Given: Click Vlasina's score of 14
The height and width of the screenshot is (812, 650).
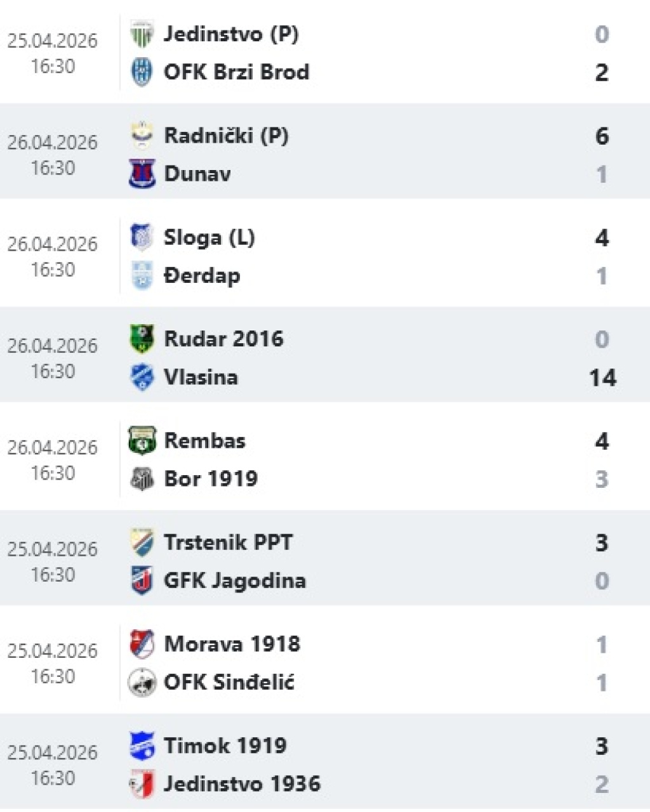Looking at the screenshot, I should tap(602, 378).
